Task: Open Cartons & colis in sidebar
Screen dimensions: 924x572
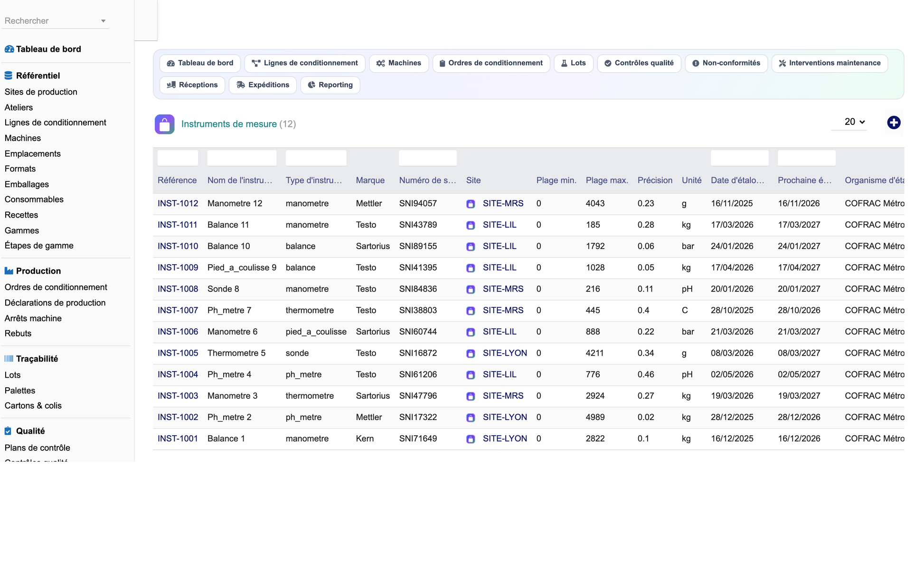Action: pyautogui.click(x=33, y=406)
